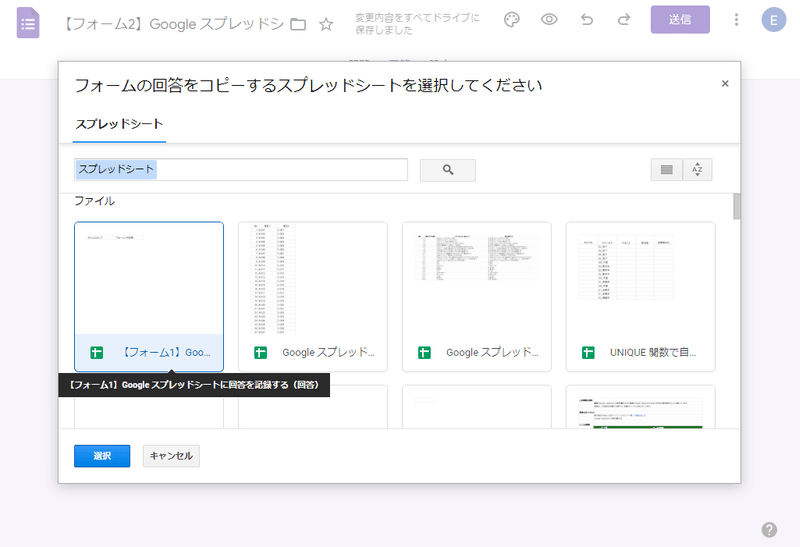Select the 【フォーム1】Goo... spreadsheet file
Screen dimensions: 800x547
coord(149,296)
